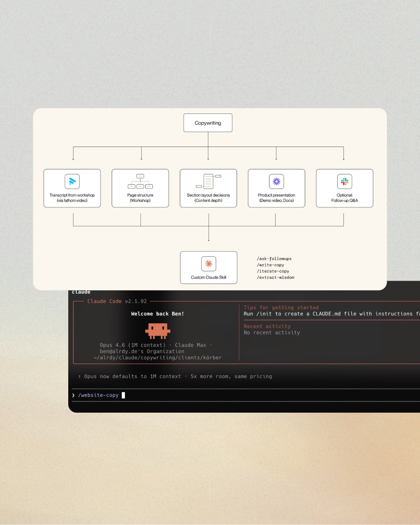The image size is (420, 525).
Task: Click the No recent activity text
Action: click(x=272, y=332)
